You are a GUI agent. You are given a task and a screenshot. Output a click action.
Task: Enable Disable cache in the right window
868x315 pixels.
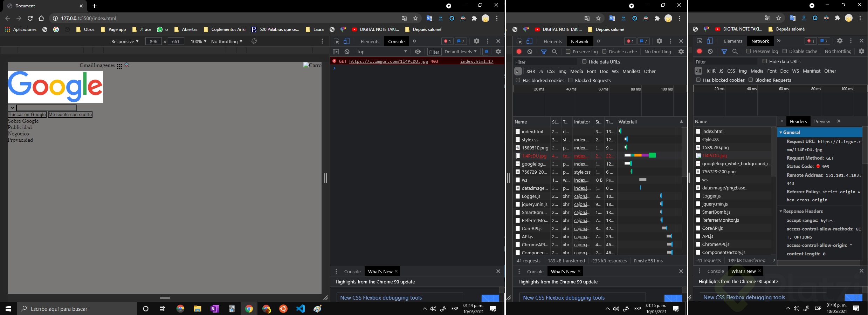point(785,51)
